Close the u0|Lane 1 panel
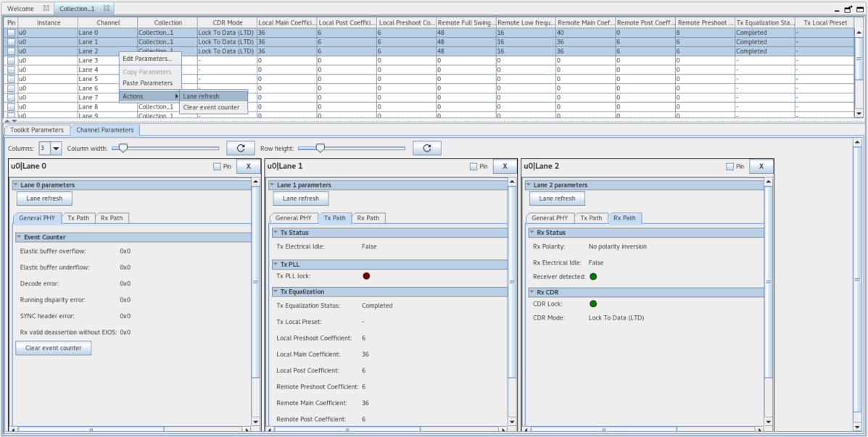The height and width of the screenshot is (437, 868). (x=505, y=166)
